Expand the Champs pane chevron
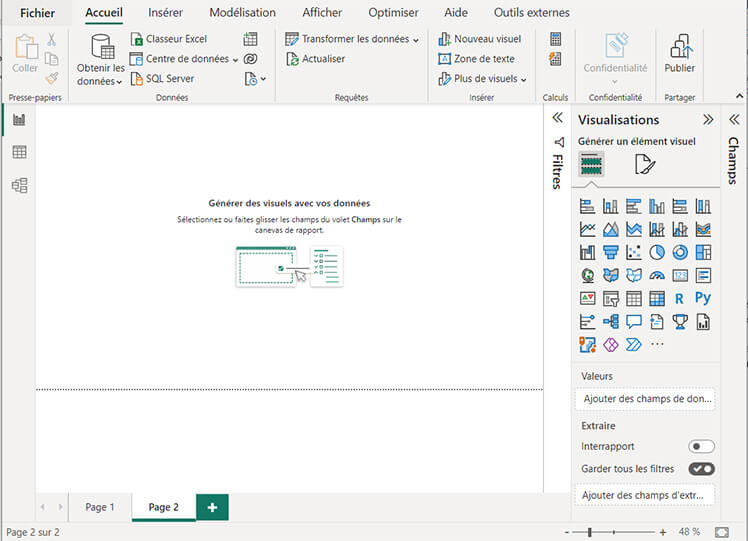The width and height of the screenshot is (748, 541). [734, 119]
